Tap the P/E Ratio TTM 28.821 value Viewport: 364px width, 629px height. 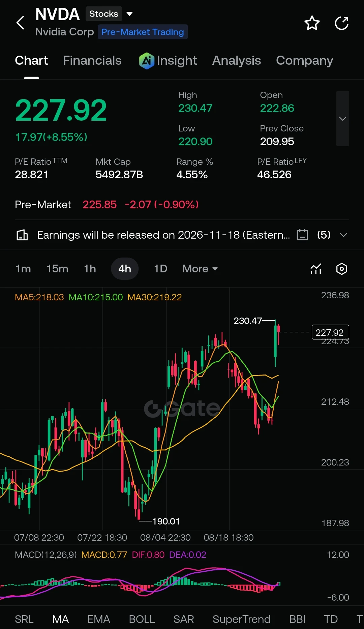[x=31, y=175]
